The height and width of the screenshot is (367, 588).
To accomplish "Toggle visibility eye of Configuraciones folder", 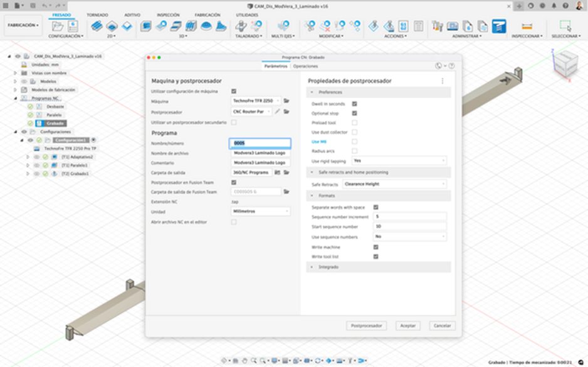I will pos(24,132).
